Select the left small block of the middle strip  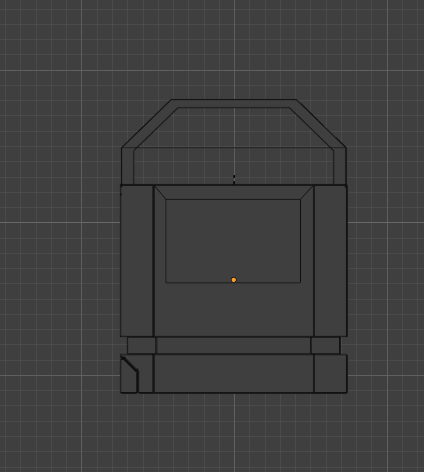click(x=141, y=345)
